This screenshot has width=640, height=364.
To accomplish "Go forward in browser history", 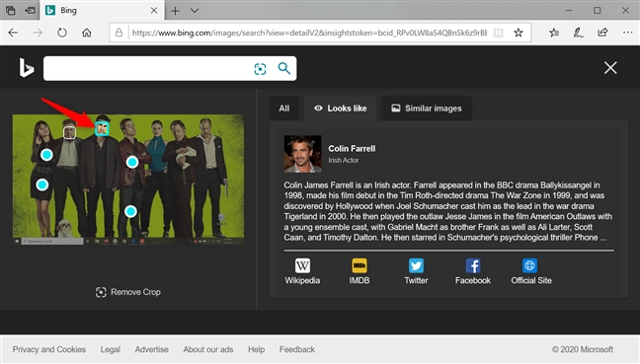I will (38, 33).
